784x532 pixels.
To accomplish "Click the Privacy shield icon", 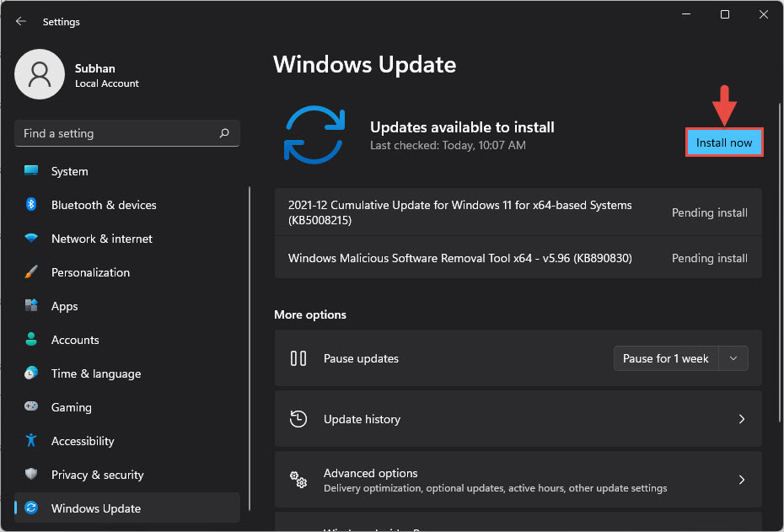I will click(x=31, y=474).
